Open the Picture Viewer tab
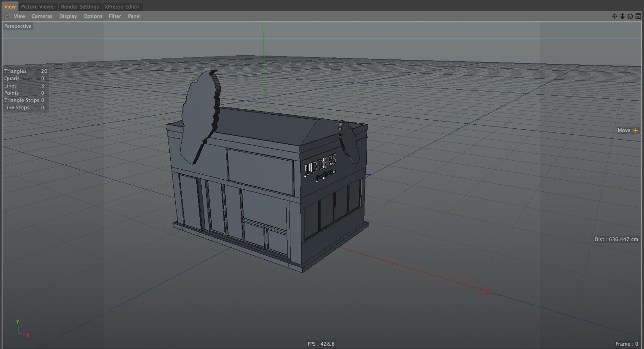Screen dimensions: 644x349 [38, 6]
